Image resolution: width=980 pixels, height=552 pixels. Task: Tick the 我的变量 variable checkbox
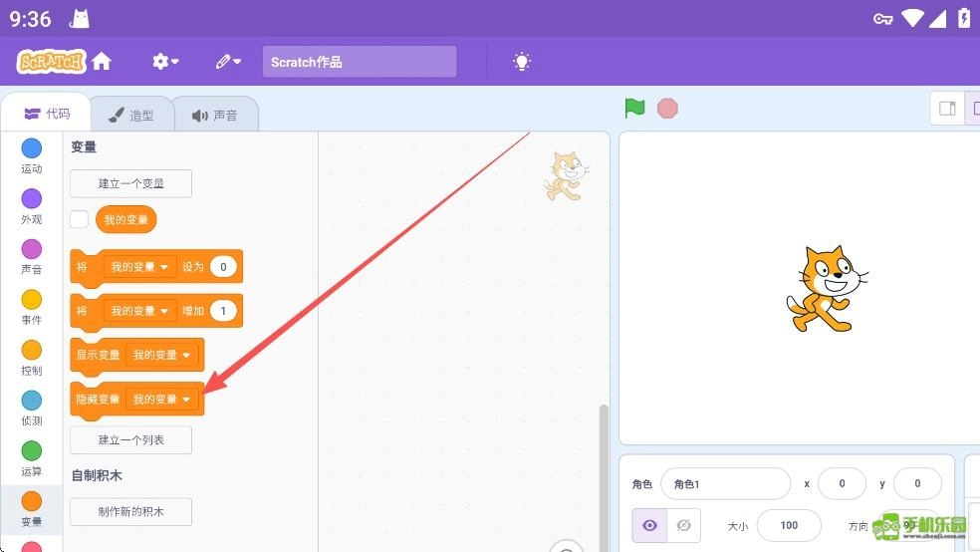80,219
